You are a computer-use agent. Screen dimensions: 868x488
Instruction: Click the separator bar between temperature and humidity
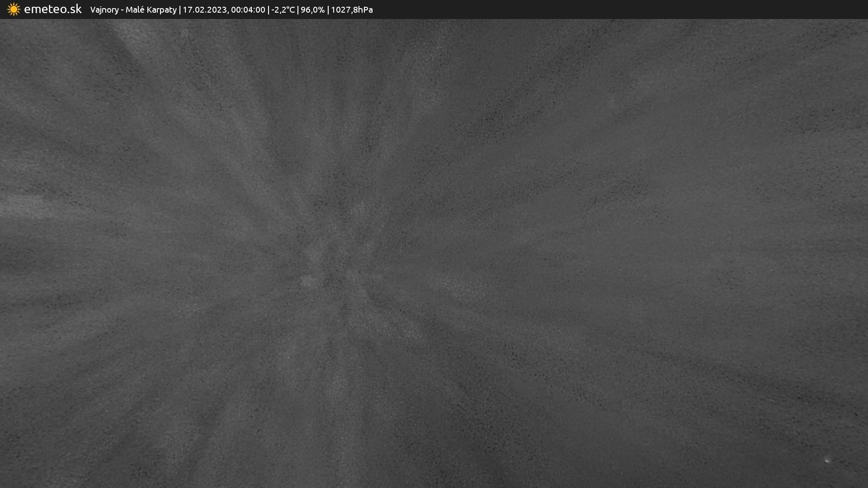(x=297, y=10)
